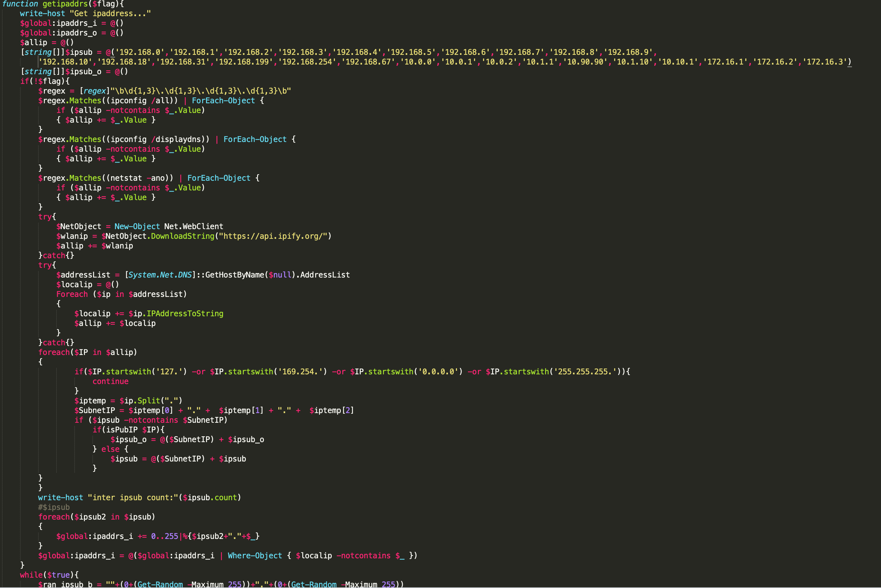881x588 pixels.
Task: Click the $SubnetIP assignment line
Action: tap(214, 411)
